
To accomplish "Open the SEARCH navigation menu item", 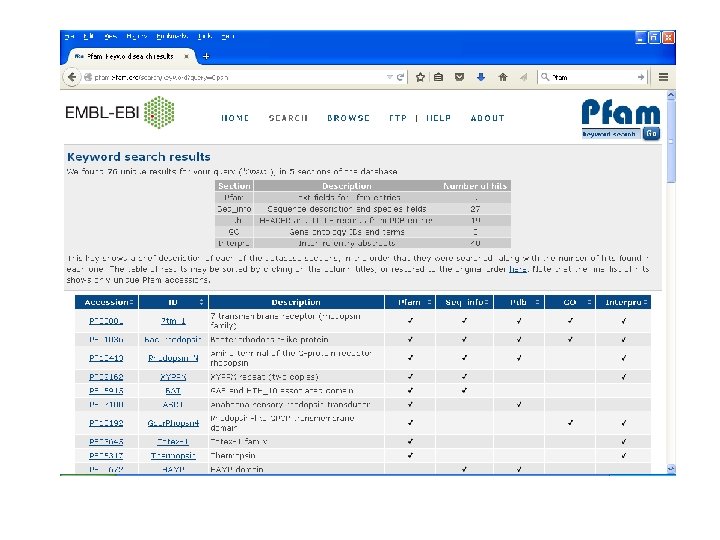I will pos(288,118).
